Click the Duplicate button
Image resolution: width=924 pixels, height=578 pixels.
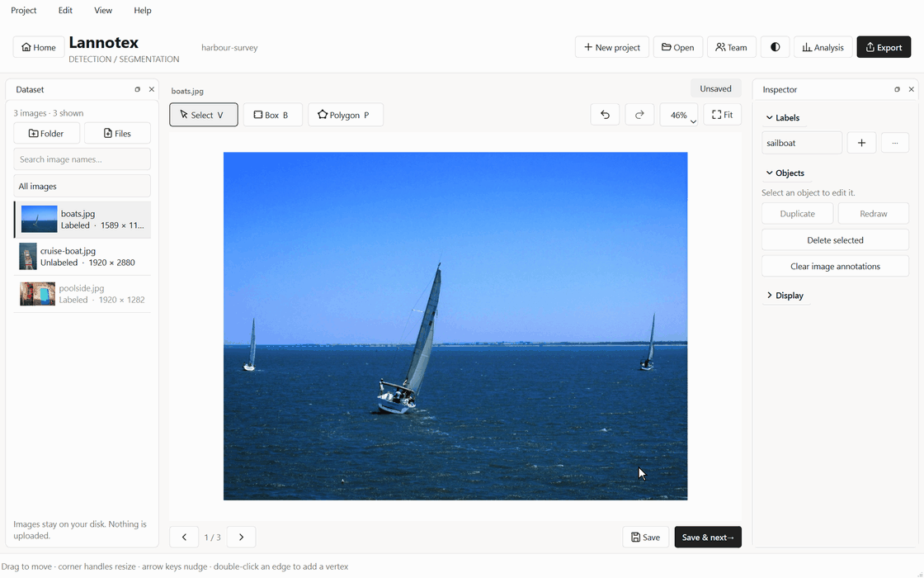click(797, 214)
